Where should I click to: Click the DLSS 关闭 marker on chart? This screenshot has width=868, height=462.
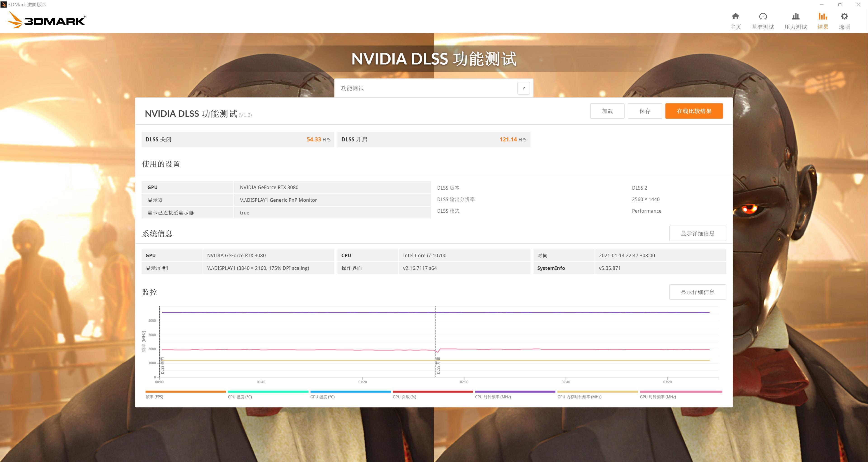(163, 366)
